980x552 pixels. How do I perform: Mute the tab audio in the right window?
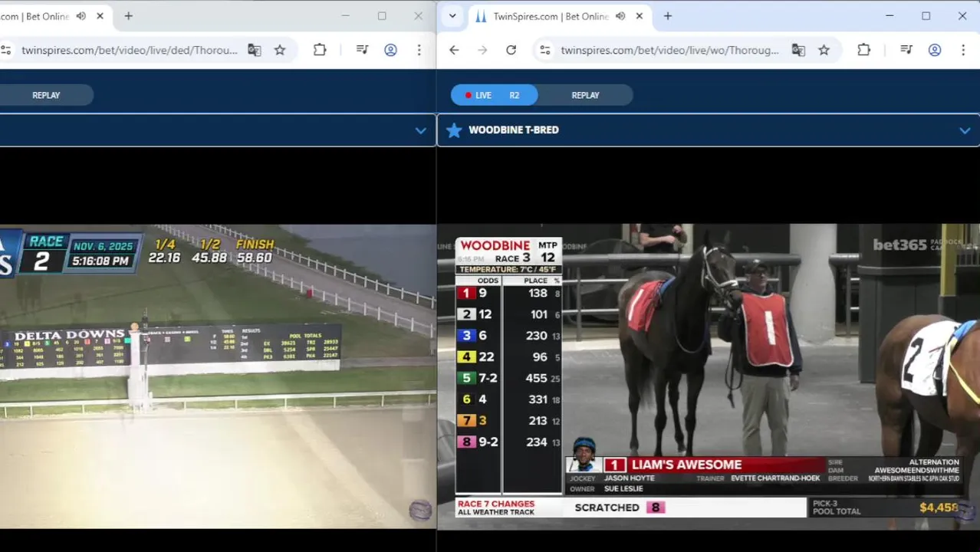[620, 16]
